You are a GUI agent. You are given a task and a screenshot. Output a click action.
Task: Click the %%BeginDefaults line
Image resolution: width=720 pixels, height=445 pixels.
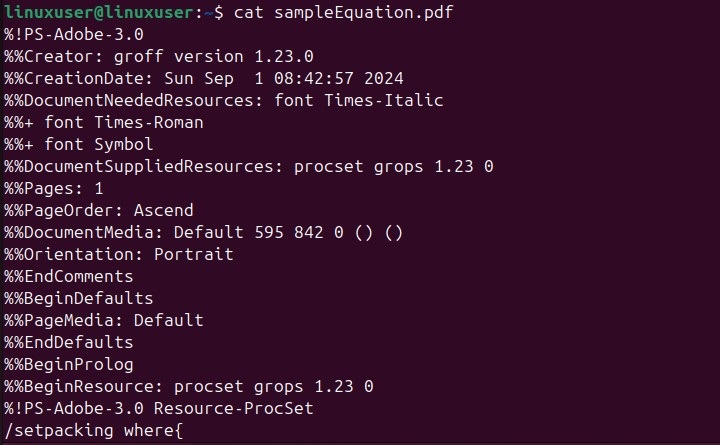point(79,298)
